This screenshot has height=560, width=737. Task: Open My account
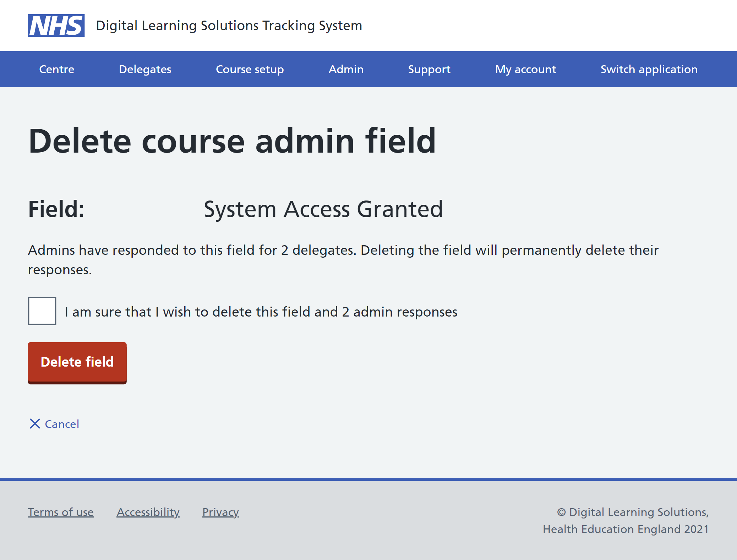pyautogui.click(x=525, y=69)
